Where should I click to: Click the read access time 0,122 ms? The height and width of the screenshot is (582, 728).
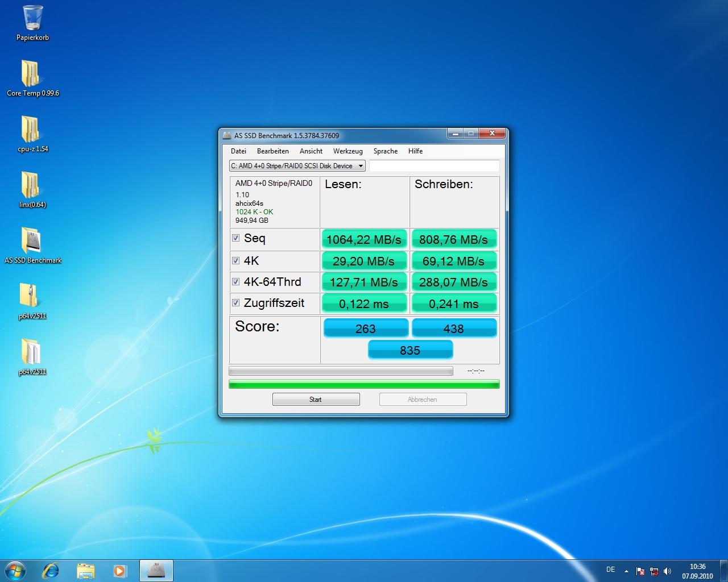[x=364, y=304]
